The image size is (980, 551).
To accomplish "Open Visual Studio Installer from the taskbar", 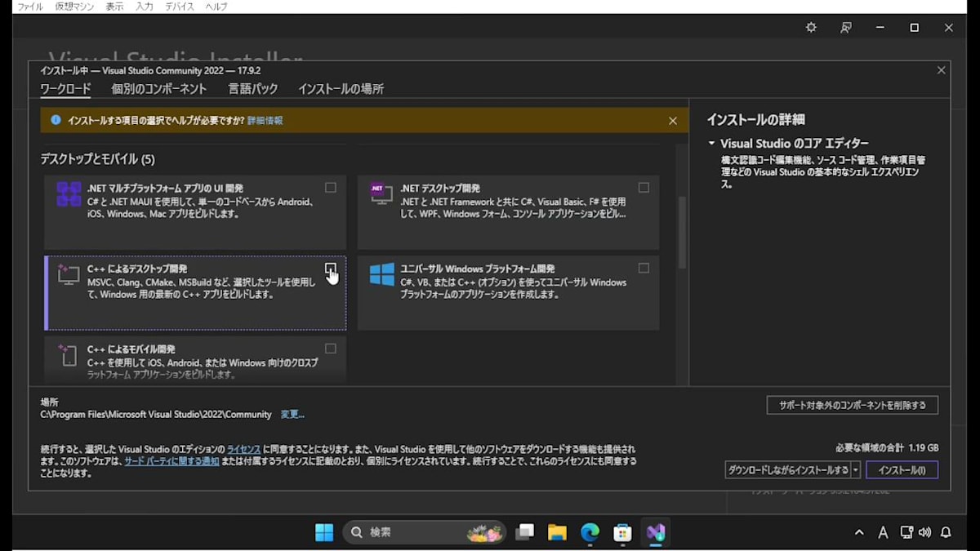I will pyautogui.click(x=655, y=532).
